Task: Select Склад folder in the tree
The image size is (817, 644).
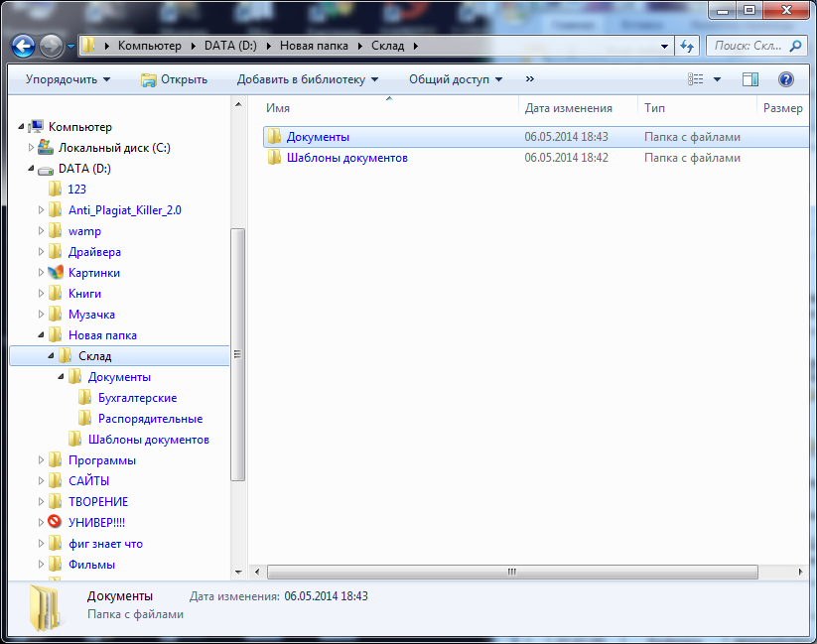Action: (95, 356)
